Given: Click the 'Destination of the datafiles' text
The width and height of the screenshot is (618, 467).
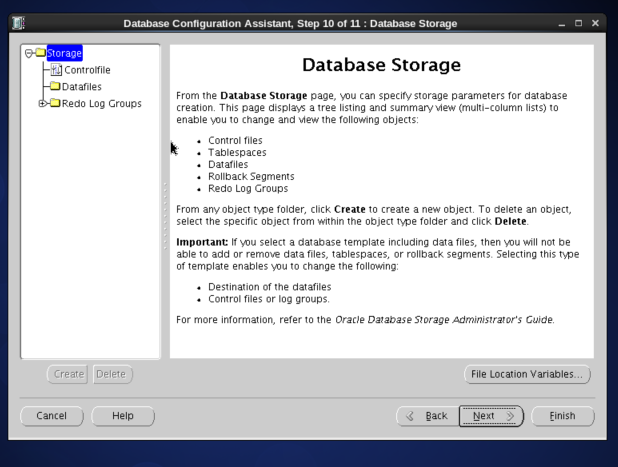Looking at the screenshot, I should pyautogui.click(x=270, y=287).
